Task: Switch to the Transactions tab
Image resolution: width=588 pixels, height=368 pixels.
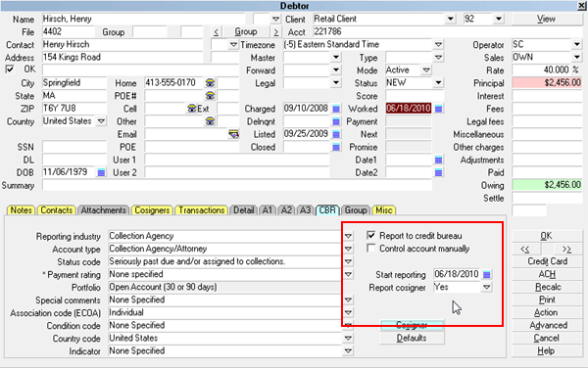Action: pyautogui.click(x=201, y=210)
